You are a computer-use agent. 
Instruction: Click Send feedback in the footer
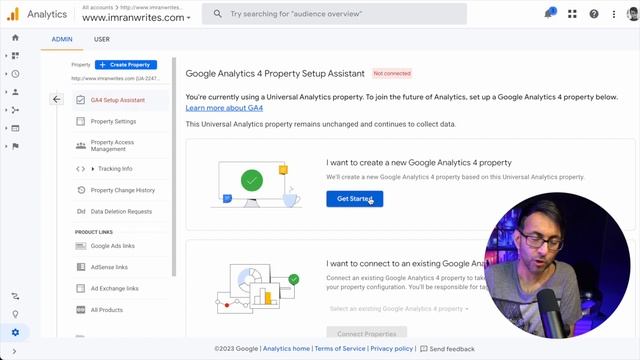pos(447,349)
